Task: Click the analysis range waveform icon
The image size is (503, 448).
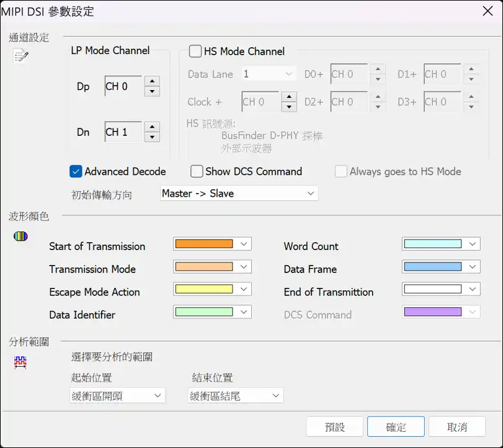Action: tap(20, 363)
